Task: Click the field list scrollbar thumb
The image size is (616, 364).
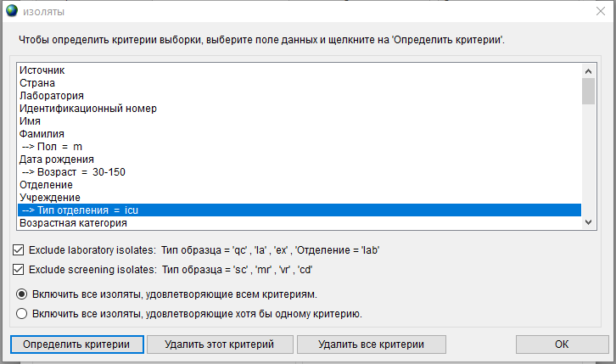Action: (588, 91)
